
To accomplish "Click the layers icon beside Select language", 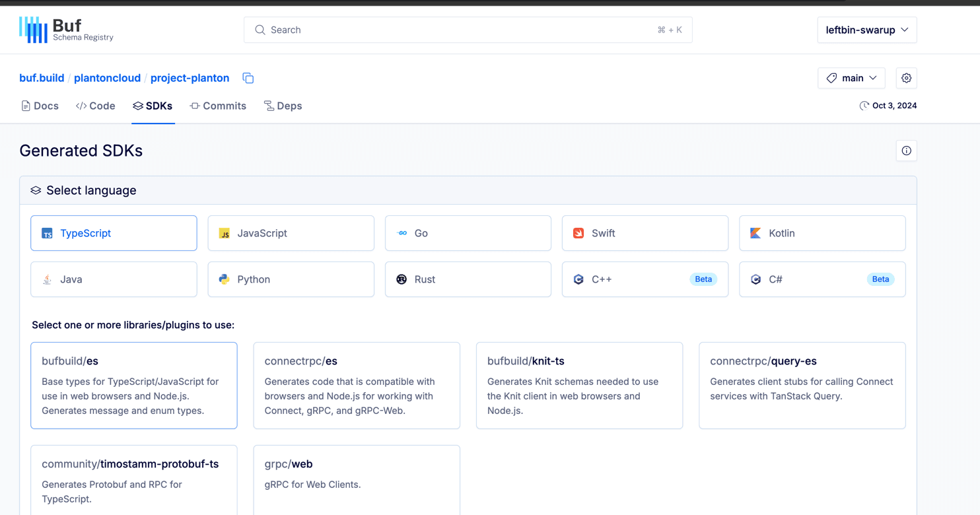I will (x=36, y=190).
